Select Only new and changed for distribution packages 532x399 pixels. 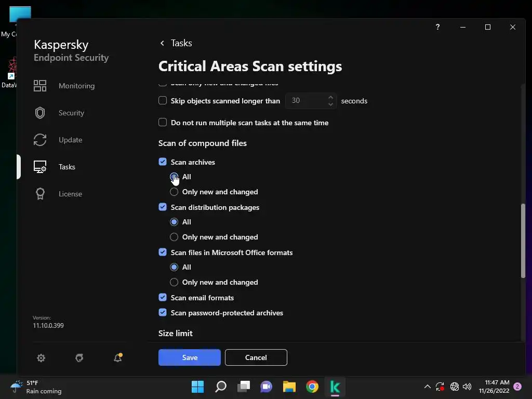tap(174, 237)
